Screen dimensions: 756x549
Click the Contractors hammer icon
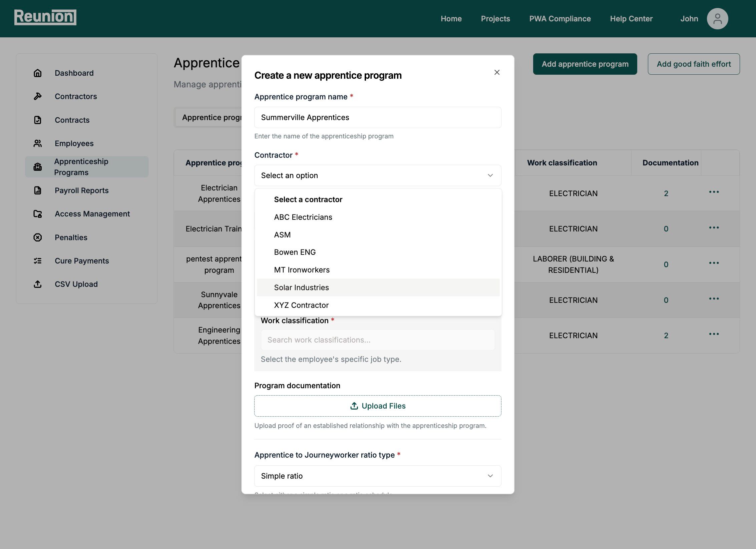38,96
